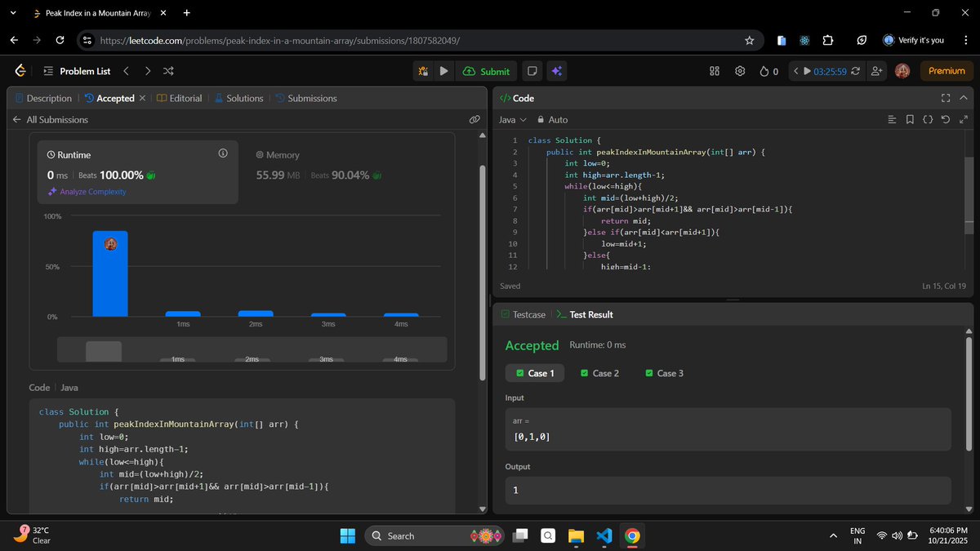This screenshot has width=980, height=551.
Task: Open the Java language dropdown
Action: (513, 119)
